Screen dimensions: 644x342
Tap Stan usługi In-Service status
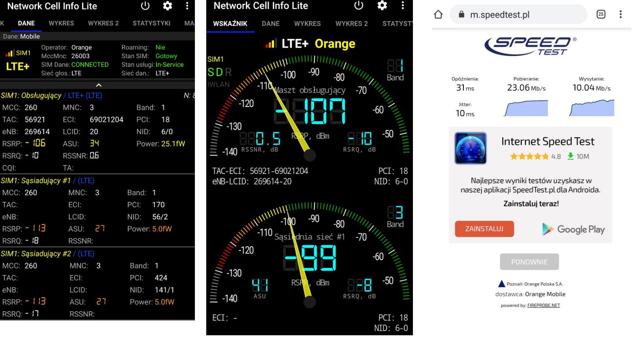pos(170,64)
